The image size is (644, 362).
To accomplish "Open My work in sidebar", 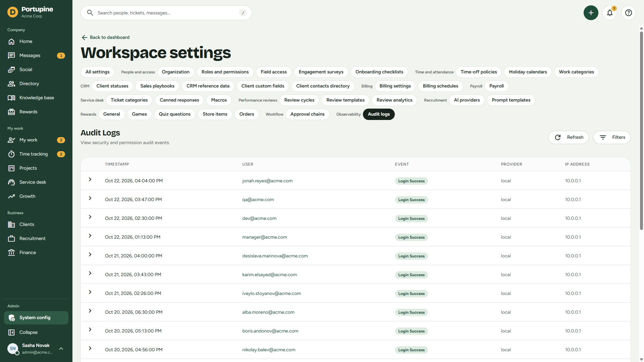I will click(x=36, y=140).
